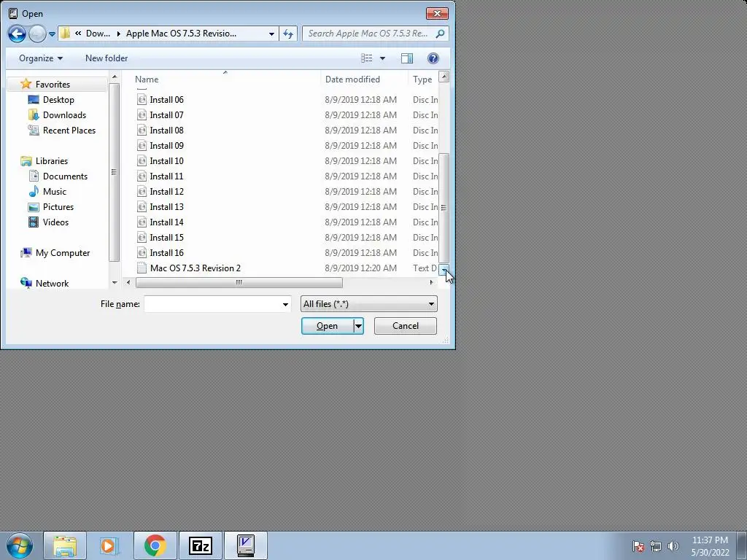Click the text file icon of Mac OS 7.5.3 Revision 2
The width and height of the screenshot is (747, 560).
[142, 268]
